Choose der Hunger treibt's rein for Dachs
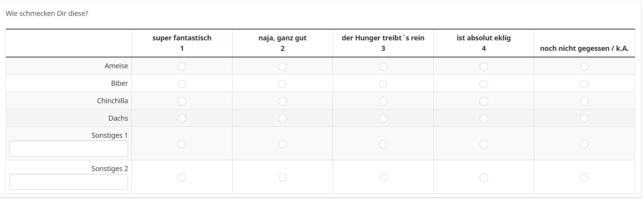The image size is (644, 201). [x=383, y=118]
